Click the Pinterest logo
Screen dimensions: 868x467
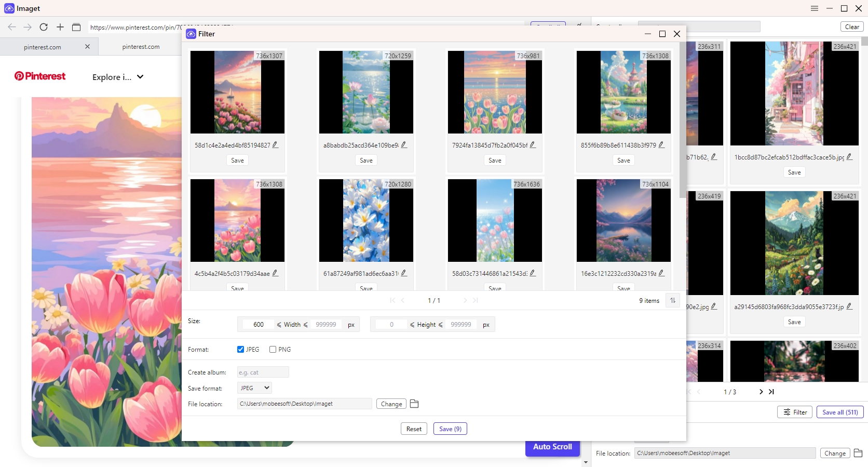click(40, 76)
